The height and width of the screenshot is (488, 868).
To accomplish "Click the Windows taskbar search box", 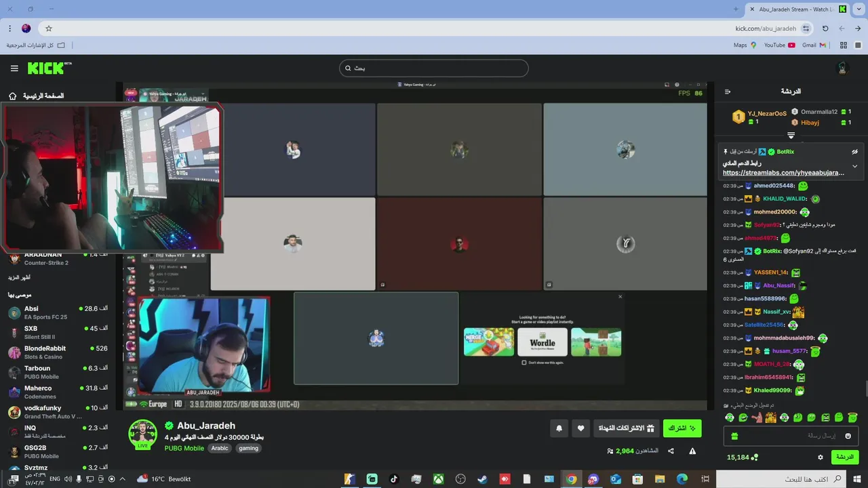I will point(781,479).
